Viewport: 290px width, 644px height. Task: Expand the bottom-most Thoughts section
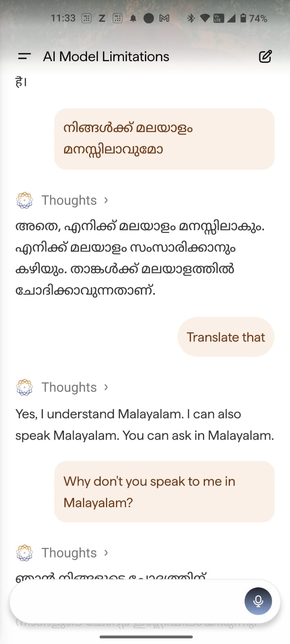pyautogui.click(x=75, y=553)
